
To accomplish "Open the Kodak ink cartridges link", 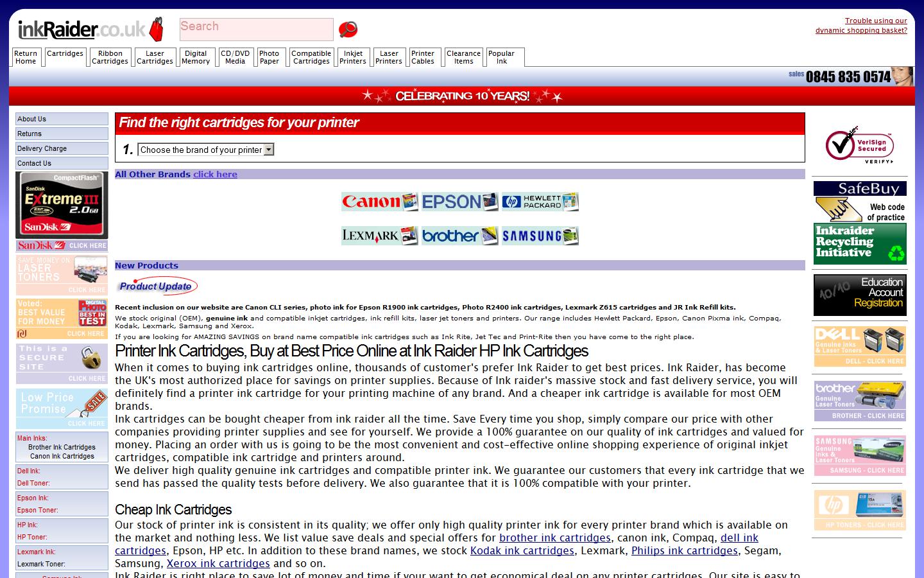I will click(522, 550).
